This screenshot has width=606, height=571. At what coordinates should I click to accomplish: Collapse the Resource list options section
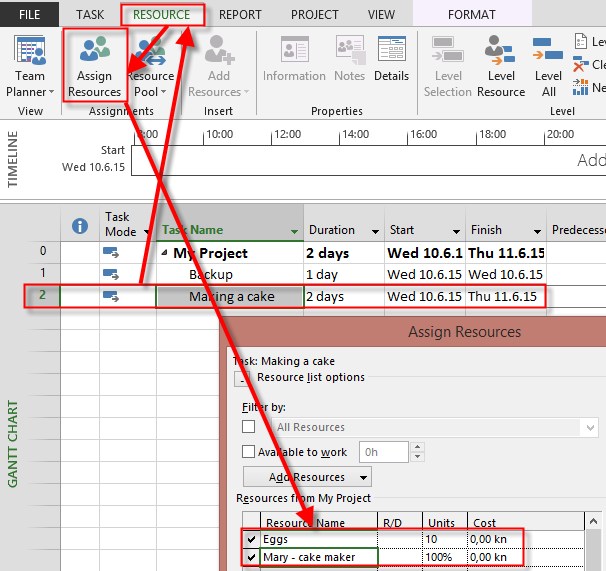(x=242, y=378)
